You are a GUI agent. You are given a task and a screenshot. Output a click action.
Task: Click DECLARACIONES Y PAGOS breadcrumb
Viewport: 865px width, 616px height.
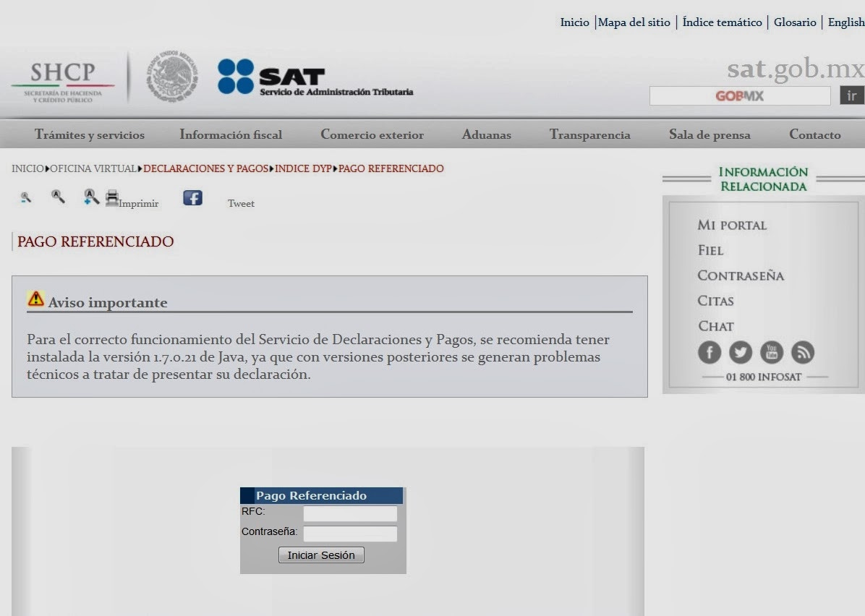coord(206,168)
